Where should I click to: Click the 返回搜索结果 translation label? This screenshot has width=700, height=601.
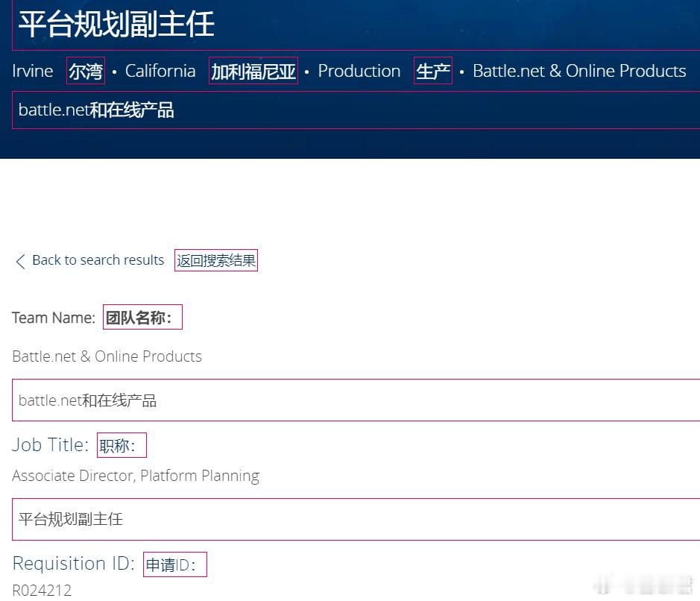click(216, 260)
